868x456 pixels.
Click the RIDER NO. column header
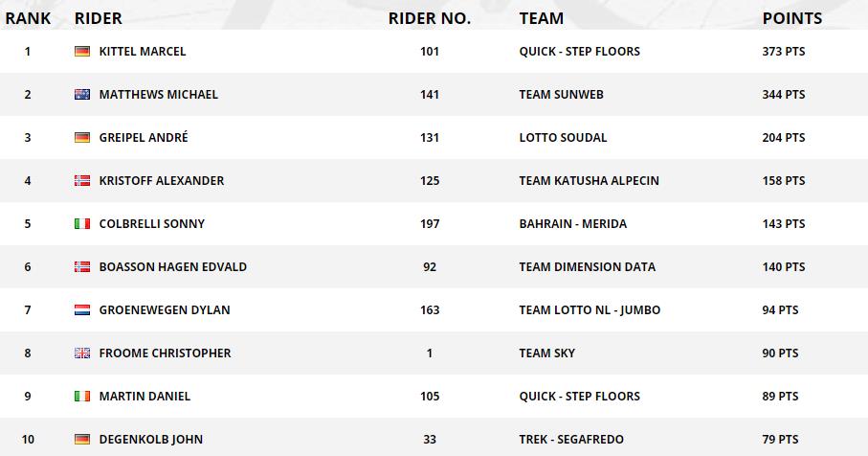tap(429, 18)
